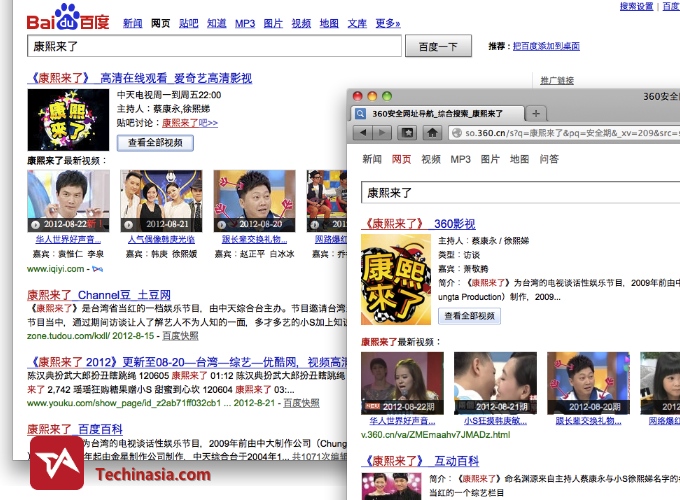Click the green zoom window button
This screenshot has width=680, height=500.
pos(387,96)
